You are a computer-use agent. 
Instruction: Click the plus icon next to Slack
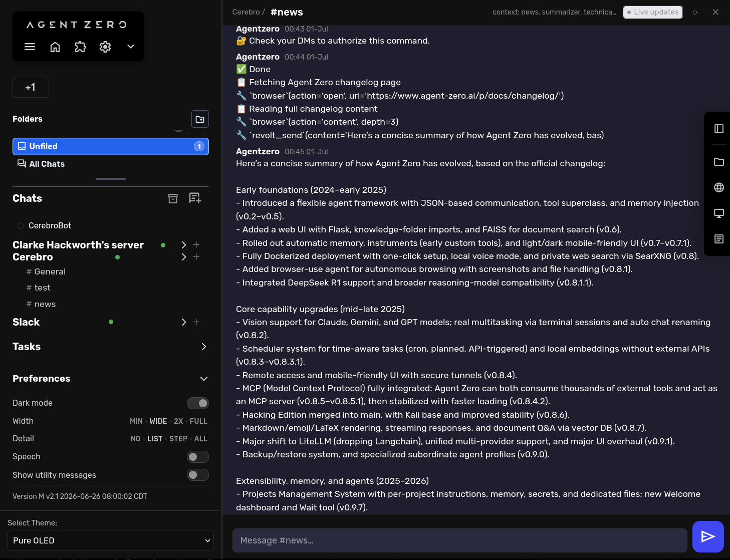pyautogui.click(x=196, y=322)
